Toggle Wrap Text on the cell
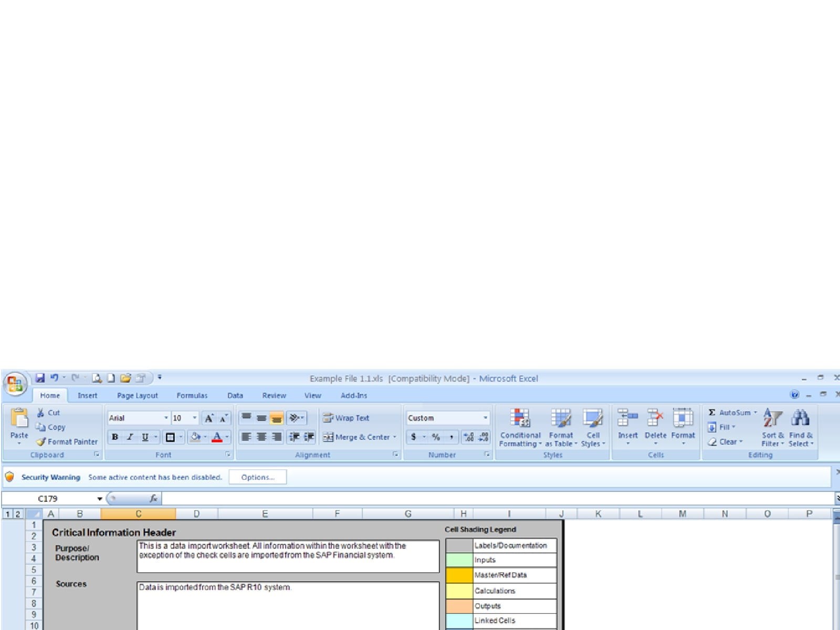840x630 pixels. pos(346,418)
